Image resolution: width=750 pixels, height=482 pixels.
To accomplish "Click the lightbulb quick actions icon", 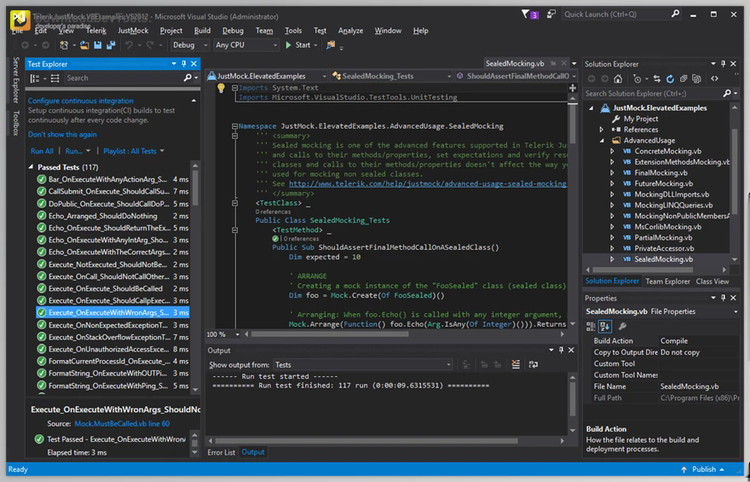I will [x=221, y=88].
